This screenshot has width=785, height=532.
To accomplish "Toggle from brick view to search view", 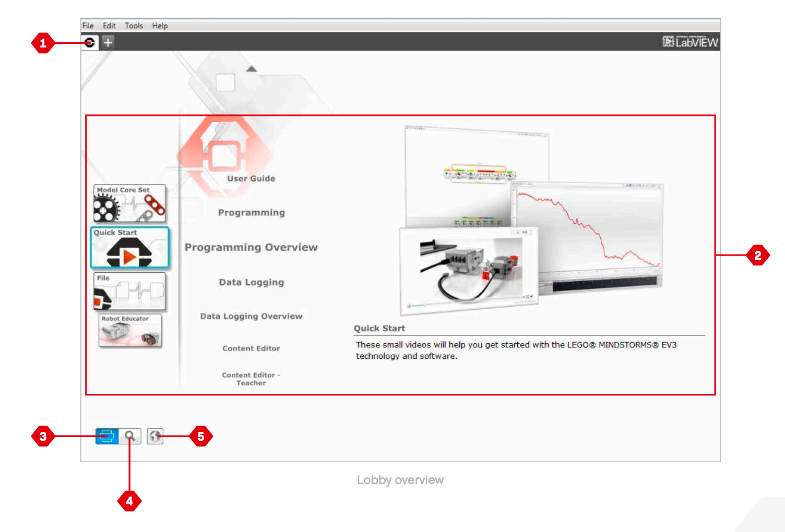I will pyautogui.click(x=130, y=436).
